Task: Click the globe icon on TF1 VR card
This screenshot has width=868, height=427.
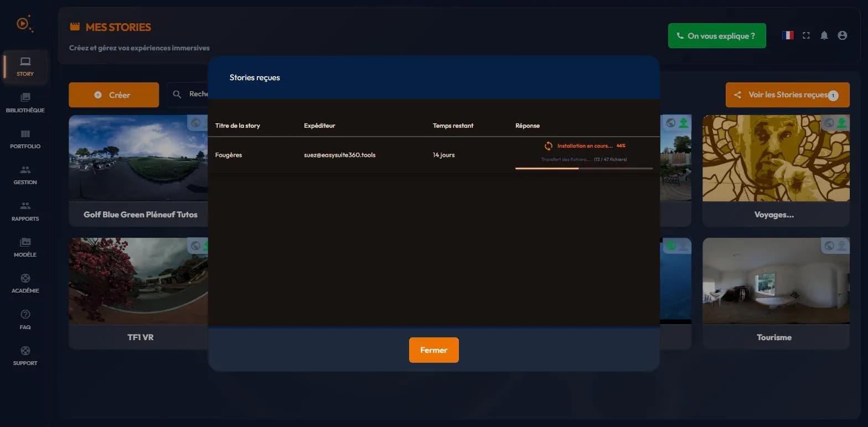Action: click(x=195, y=246)
